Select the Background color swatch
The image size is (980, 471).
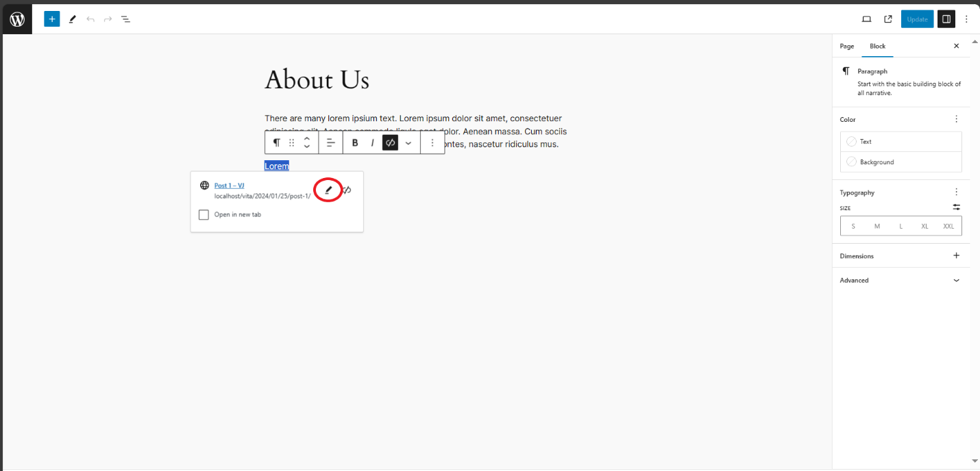(x=852, y=162)
